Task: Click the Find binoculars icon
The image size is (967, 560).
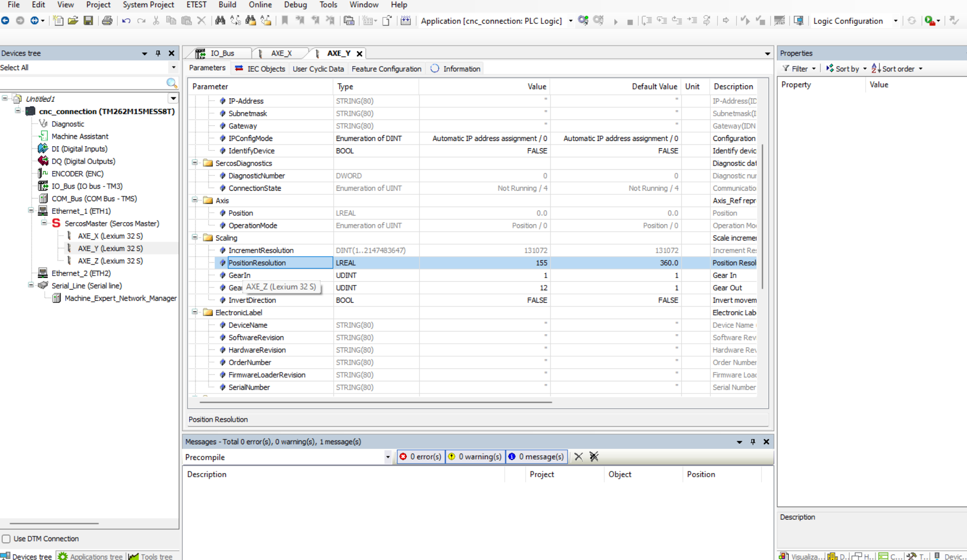Action: coord(220,21)
